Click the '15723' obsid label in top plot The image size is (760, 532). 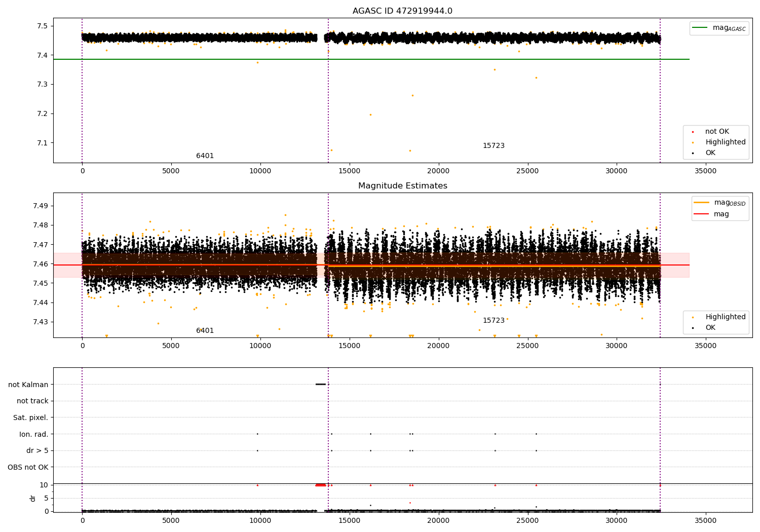[x=493, y=146]
